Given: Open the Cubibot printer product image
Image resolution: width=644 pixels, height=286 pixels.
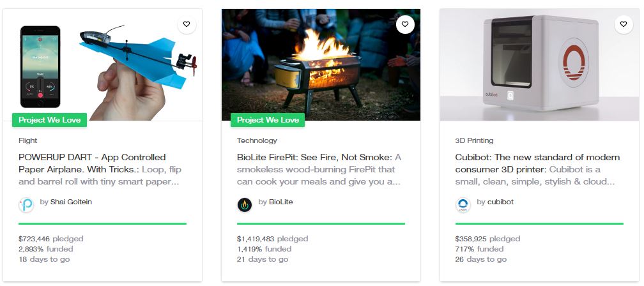Looking at the screenshot, I should click(x=539, y=64).
